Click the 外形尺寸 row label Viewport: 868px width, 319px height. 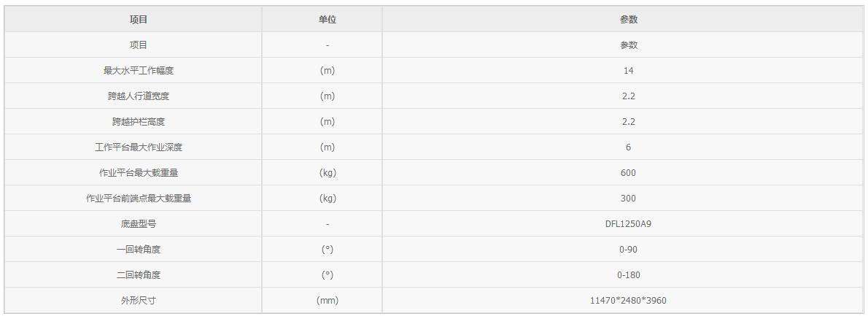[x=139, y=301]
